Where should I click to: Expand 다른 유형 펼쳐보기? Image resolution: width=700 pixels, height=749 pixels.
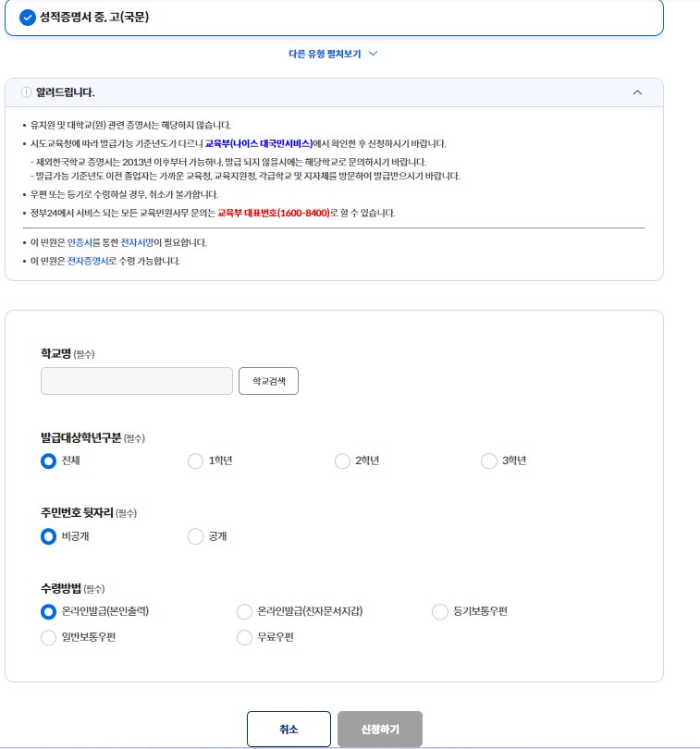333,54
